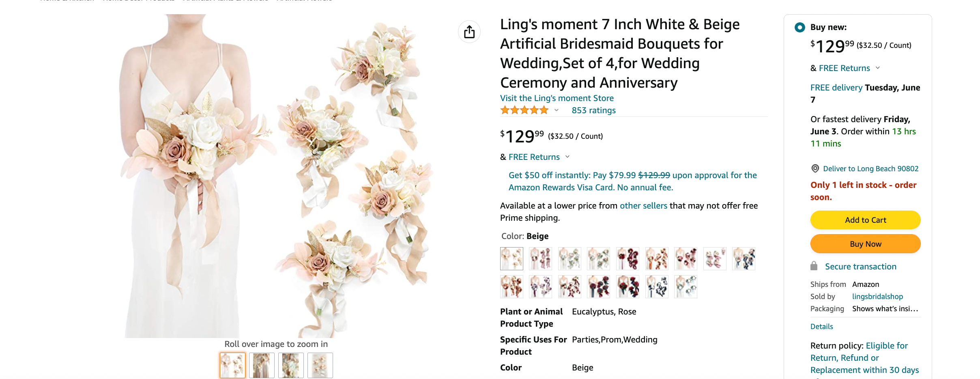Add to Cart
The image size is (980, 379).
(865, 220)
